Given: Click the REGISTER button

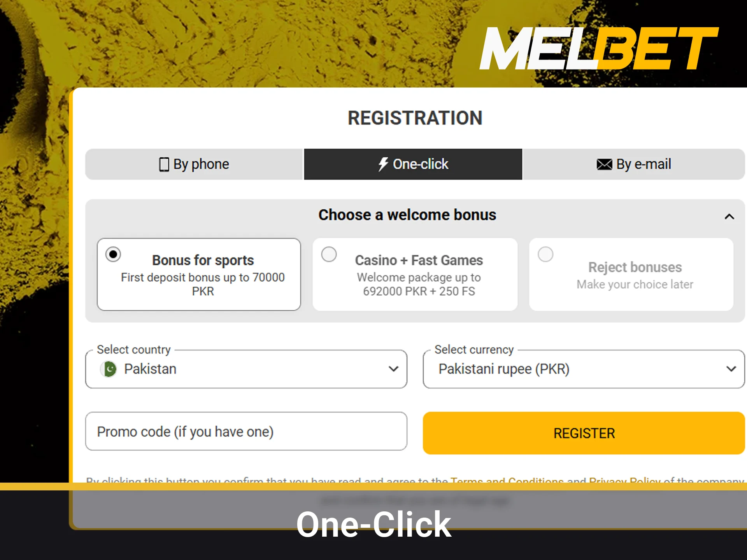Looking at the screenshot, I should (583, 433).
